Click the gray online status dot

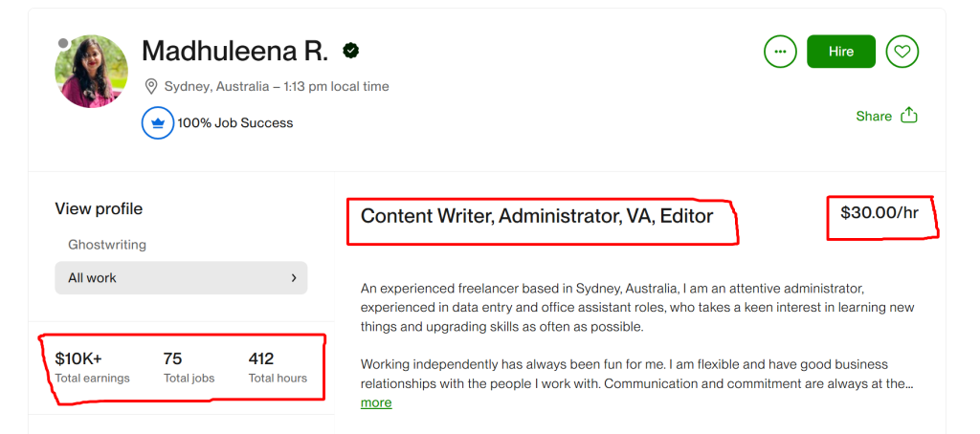pos(63,43)
